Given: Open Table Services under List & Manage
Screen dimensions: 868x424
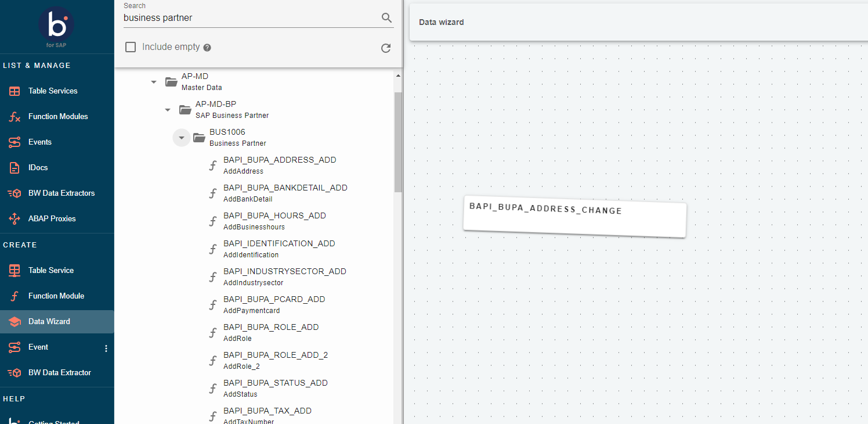Looking at the screenshot, I should [52, 91].
